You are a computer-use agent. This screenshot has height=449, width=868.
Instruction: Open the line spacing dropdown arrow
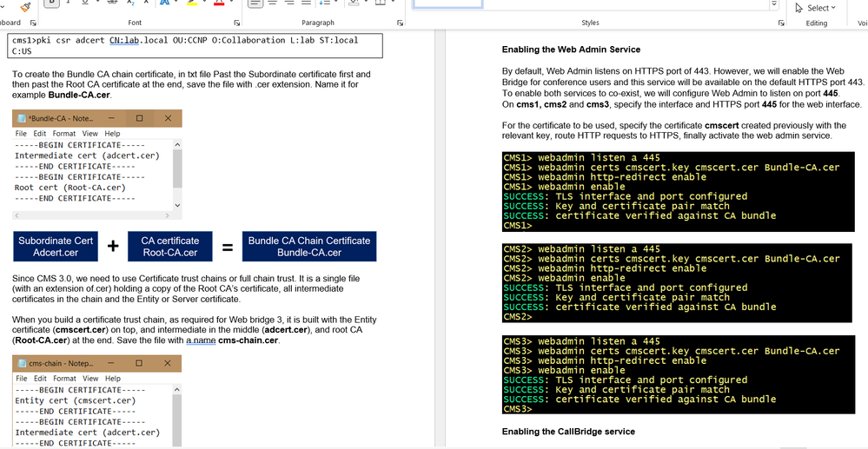335,3
